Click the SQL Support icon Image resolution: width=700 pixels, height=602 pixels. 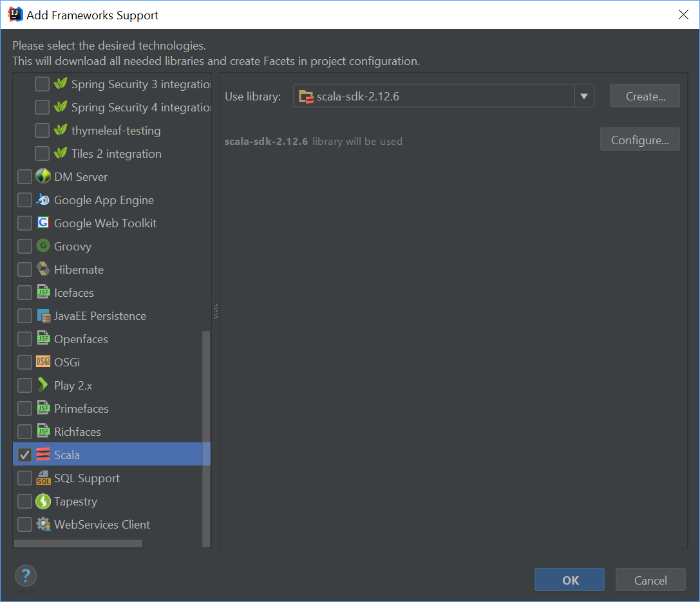pos(43,478)
